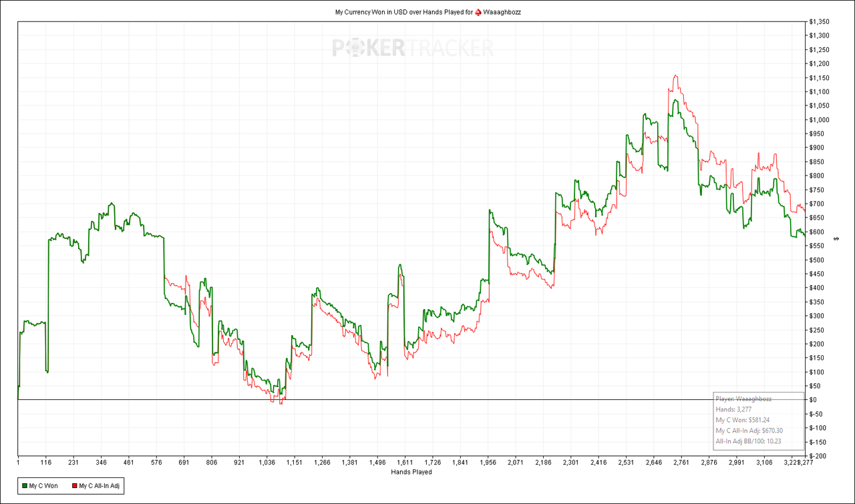Select the $-200 y-axis value
Viewport: 855px width, 504px height.
pyautogui.click(x=818, y=456)
